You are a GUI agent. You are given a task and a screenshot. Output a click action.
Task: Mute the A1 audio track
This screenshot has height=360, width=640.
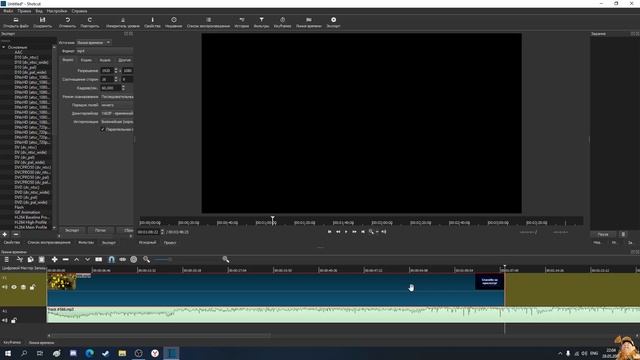(x=4, y=320)
